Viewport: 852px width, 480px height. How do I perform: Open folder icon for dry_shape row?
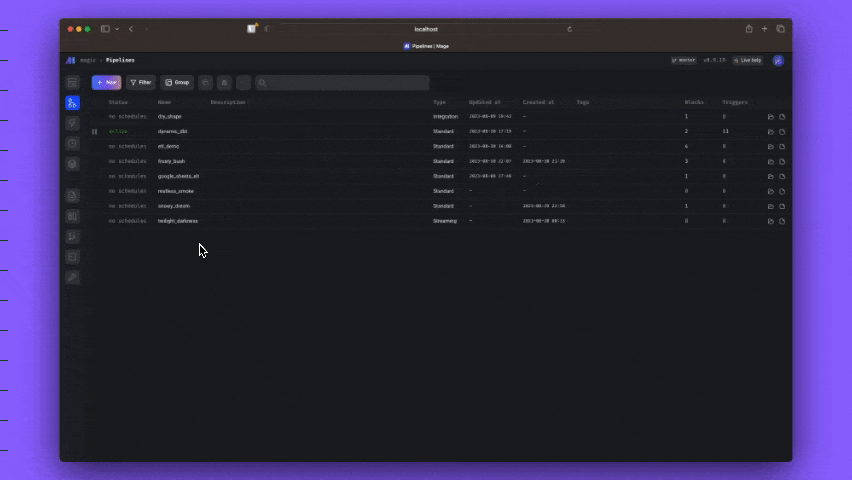point(770,117)
